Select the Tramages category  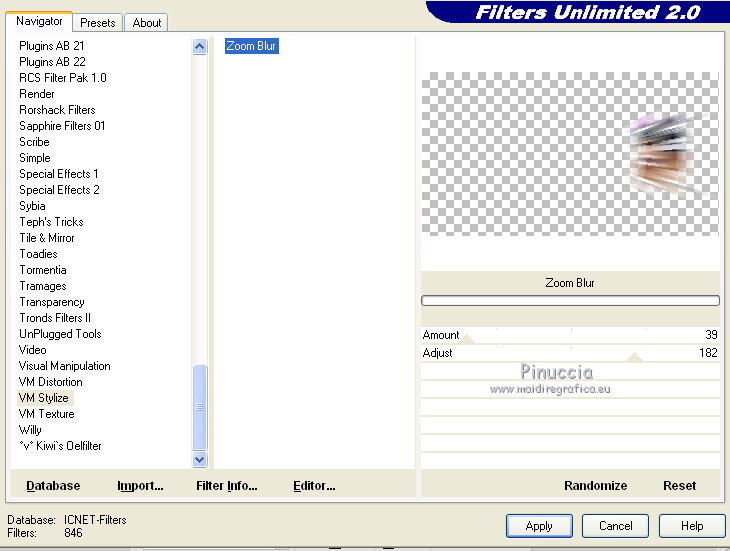43,286
